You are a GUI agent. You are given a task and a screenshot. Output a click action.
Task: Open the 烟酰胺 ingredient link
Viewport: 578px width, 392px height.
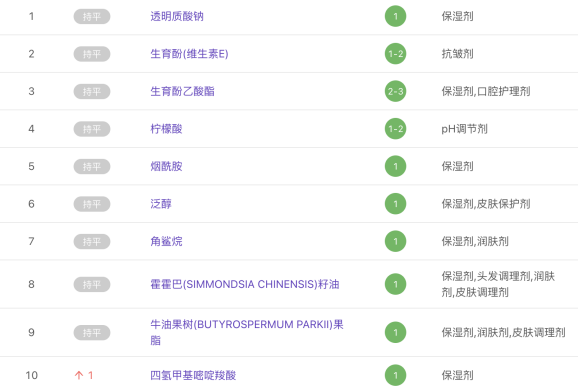pyautogui.click(x=166, y=166)
